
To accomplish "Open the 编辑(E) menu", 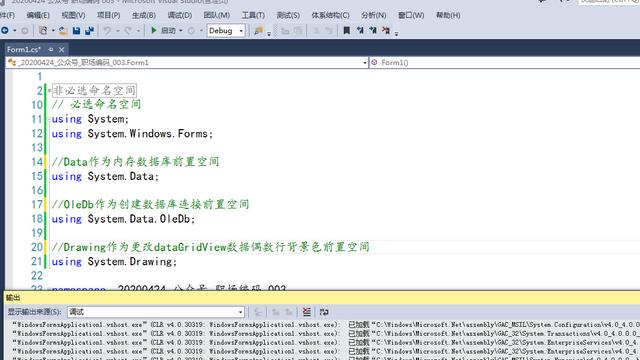I will (x=38, y=15).
